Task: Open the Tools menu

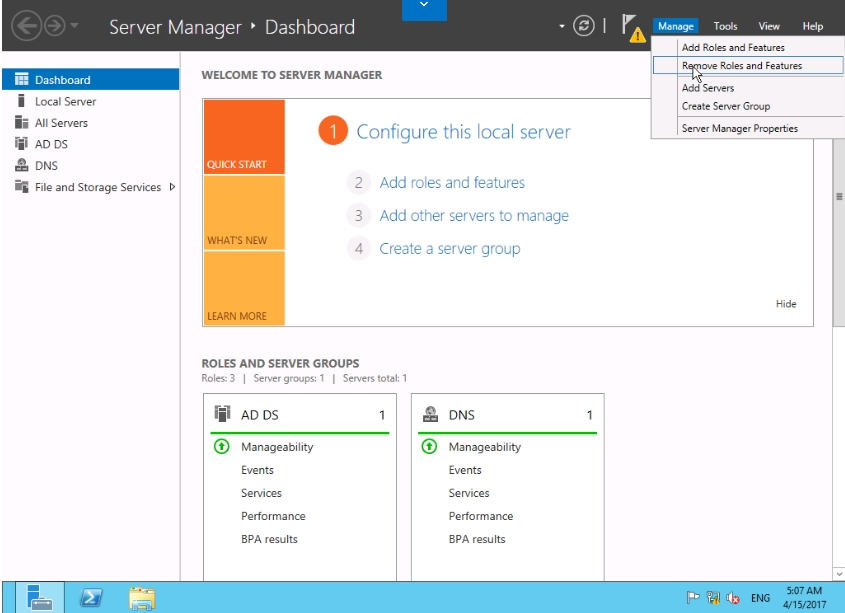Action: click(725, 26)
